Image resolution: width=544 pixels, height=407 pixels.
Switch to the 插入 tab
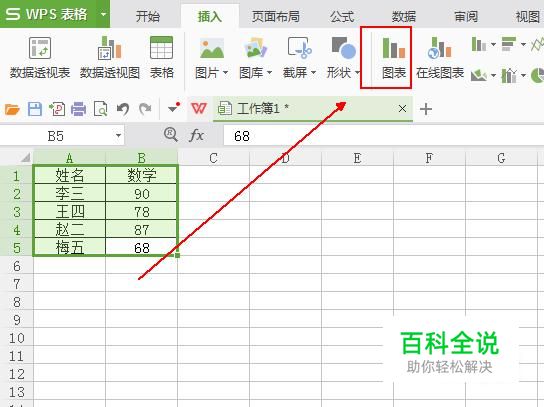pyautogui.click(x=210, y=16)
